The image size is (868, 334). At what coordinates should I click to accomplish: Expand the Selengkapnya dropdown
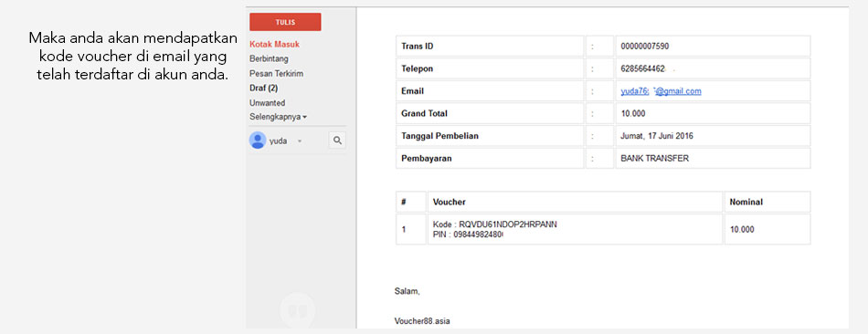pos(278,117)
